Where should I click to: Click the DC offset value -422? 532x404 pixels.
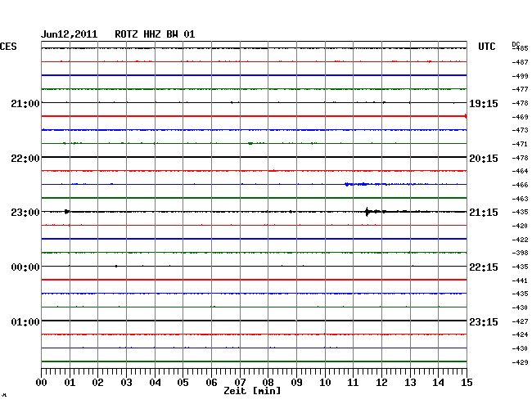(x=520, y=240)
